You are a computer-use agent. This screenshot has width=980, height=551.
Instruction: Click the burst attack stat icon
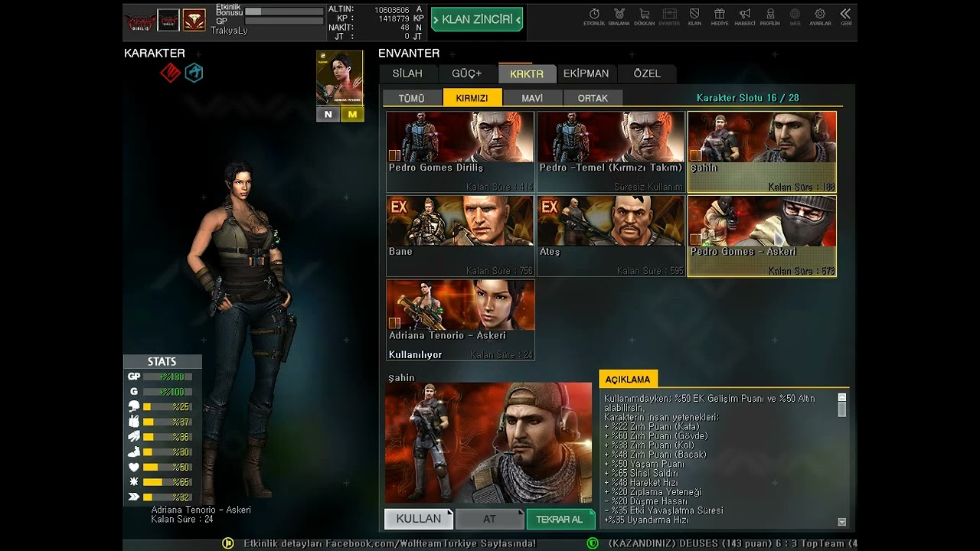point(134,482)
